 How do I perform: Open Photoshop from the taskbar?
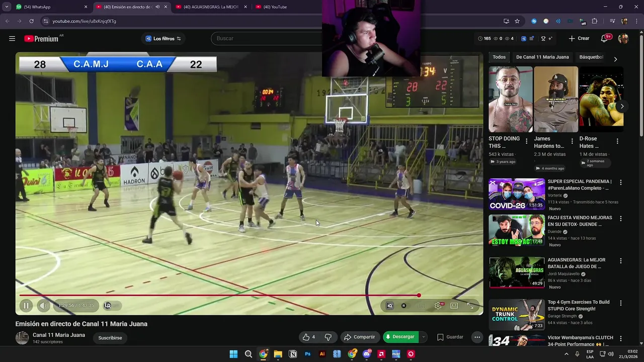pos(307,354)
